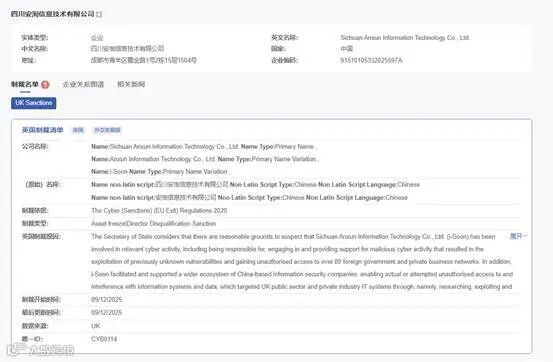Click the copy icon beside the company title
The width and height of the screenshot is (553, 362).
coord(99,14)
